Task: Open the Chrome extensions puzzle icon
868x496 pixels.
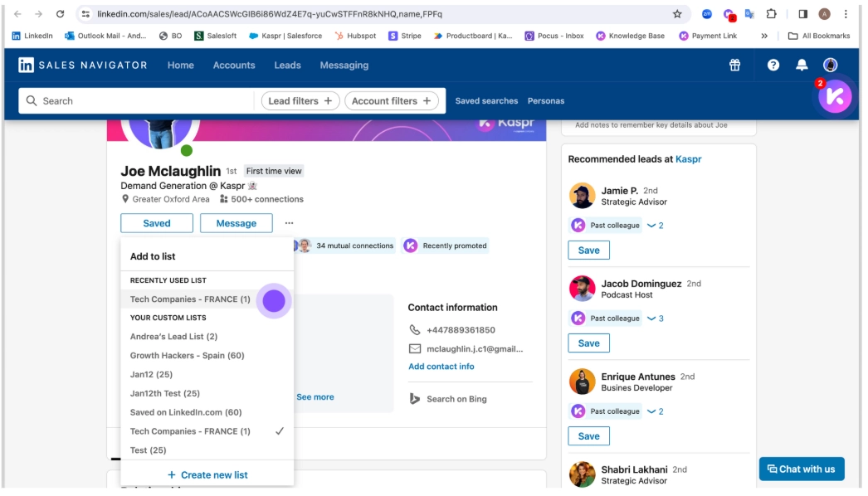Action: pyautogui.click(x=771, y=14)
